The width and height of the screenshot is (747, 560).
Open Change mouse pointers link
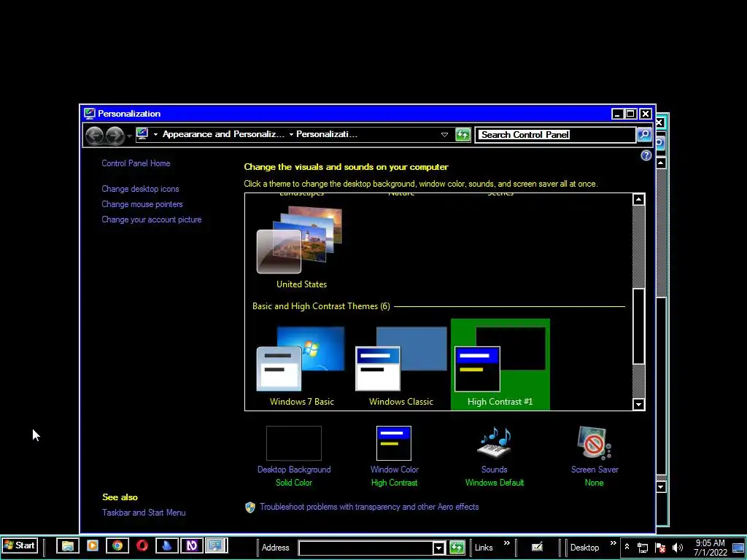(x=142, y=204)
